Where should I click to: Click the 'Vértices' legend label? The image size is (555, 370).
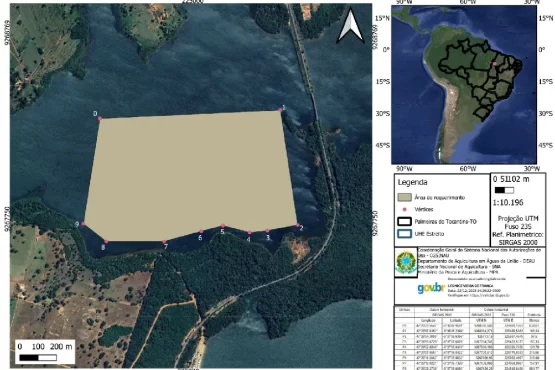(x=424, y=209)
